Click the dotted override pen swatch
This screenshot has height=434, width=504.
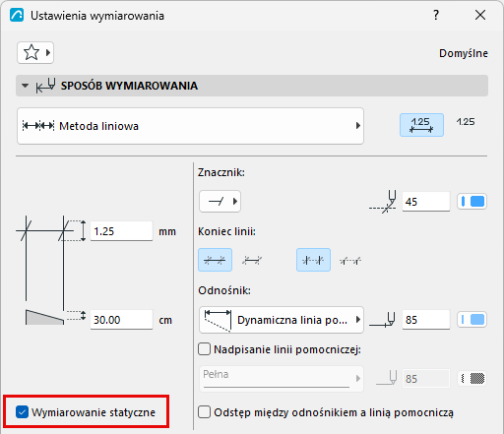(x=472, y=379)
